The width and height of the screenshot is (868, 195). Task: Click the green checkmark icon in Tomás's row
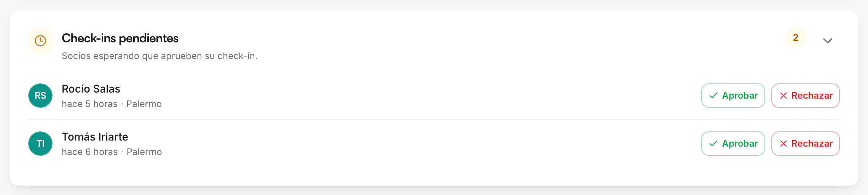[x=713, y=144]
